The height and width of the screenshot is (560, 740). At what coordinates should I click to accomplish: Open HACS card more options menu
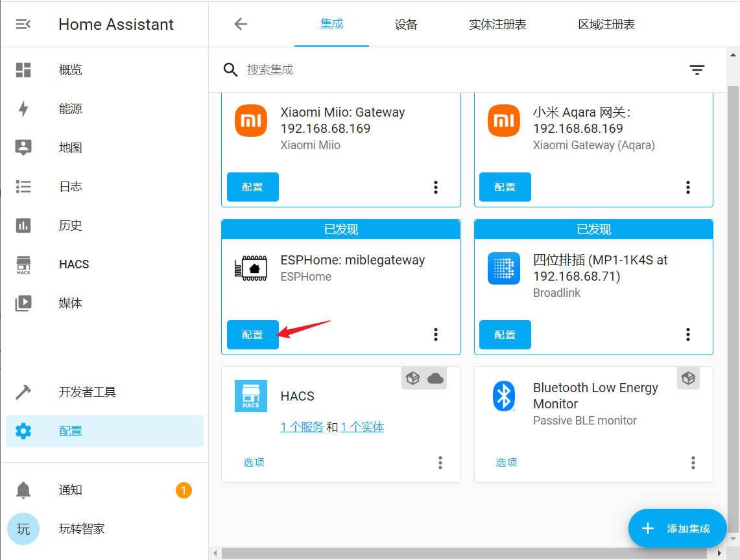440,463
